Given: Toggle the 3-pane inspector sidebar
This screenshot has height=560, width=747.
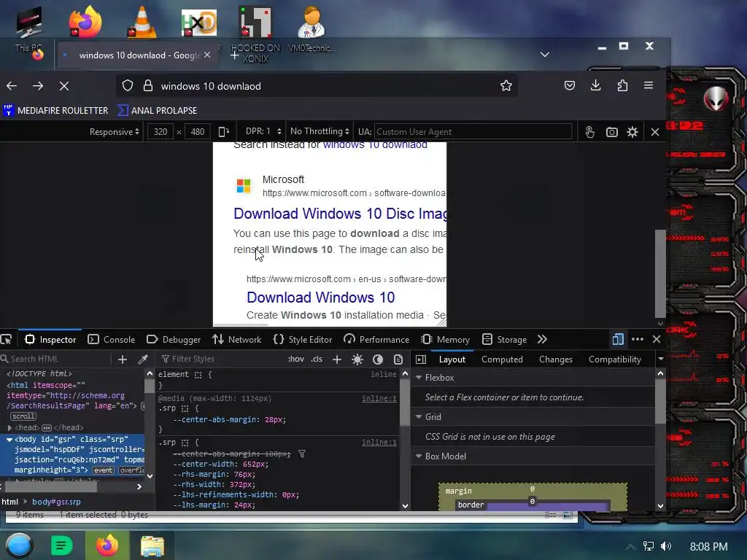Looking at the screenshot, I should 421,359.
